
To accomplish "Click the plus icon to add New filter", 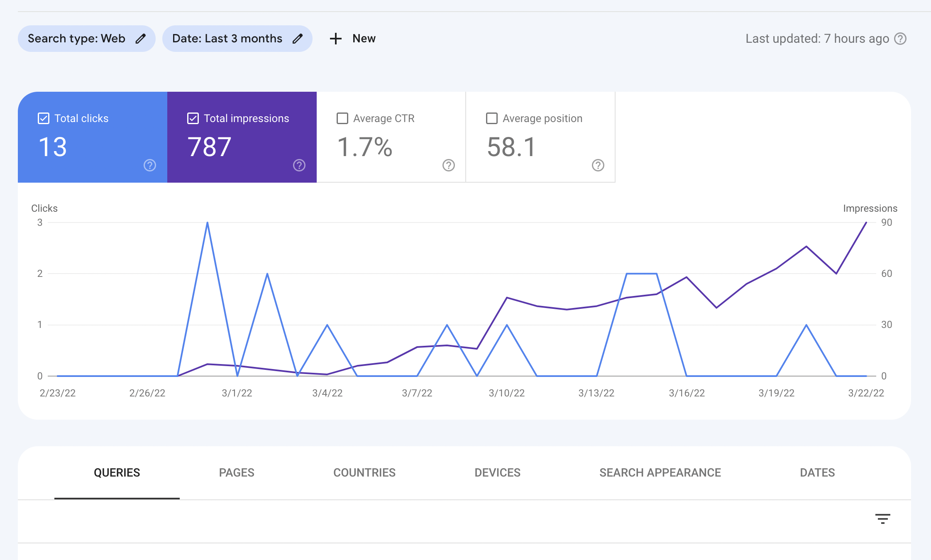I will pyautogui.click(x=335, y=39).
